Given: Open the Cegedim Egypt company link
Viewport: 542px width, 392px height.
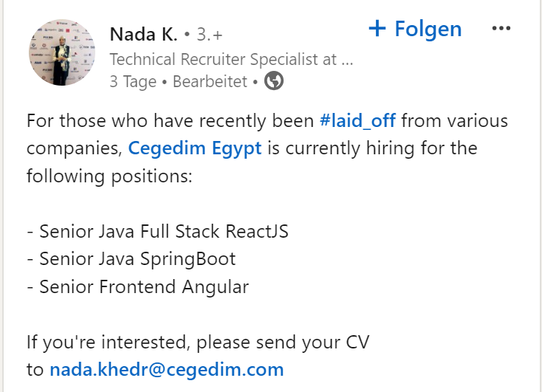Looking at the screenshot, I should tap(195, 148).
